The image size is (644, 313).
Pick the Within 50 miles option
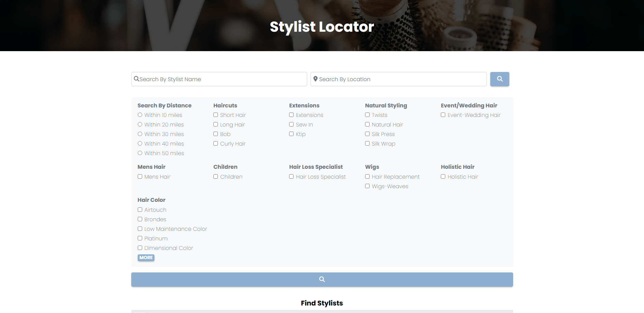(x=140, y=153)
